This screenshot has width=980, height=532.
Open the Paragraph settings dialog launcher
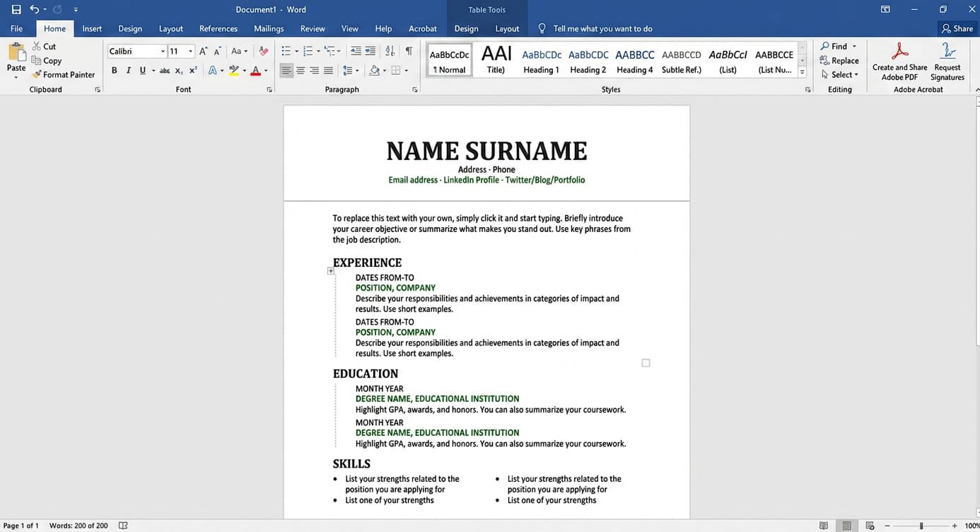pos(415,90)
